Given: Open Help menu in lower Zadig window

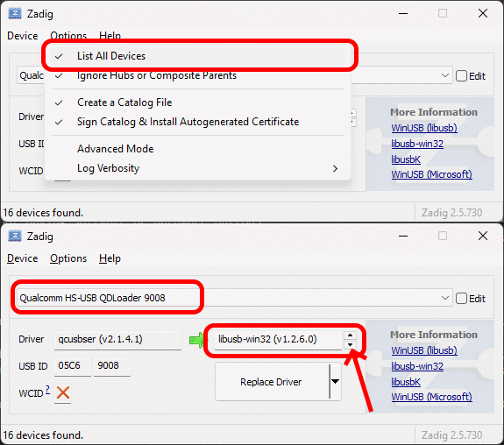Looking at the screenshot, I should tap(110, 258).
